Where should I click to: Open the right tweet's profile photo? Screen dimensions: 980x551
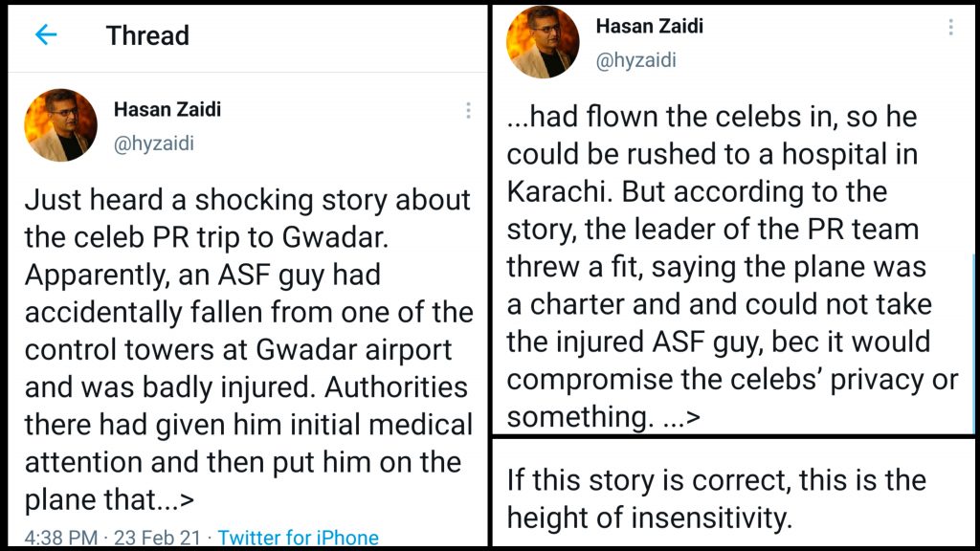coord(544,41)
